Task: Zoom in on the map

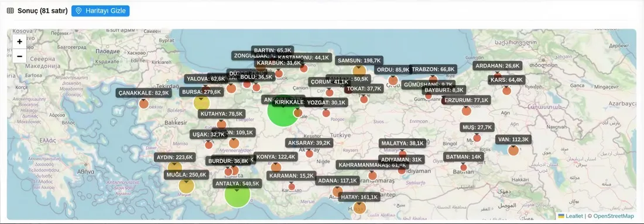Action: [19, 42]
